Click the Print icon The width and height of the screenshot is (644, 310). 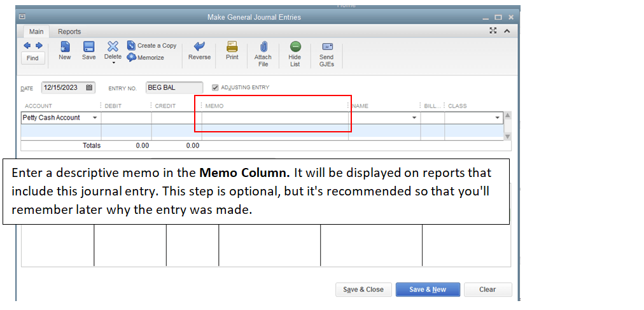tap(232, 46)
